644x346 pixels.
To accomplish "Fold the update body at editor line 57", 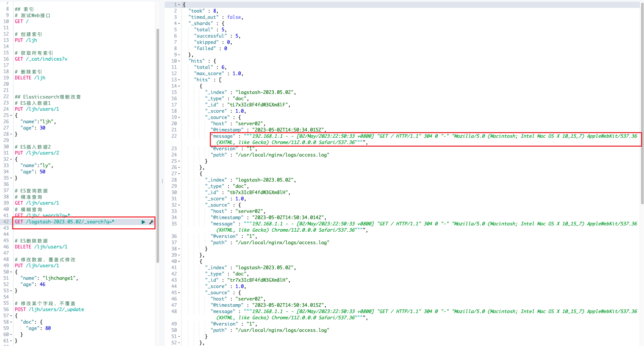I will [11, 316].
